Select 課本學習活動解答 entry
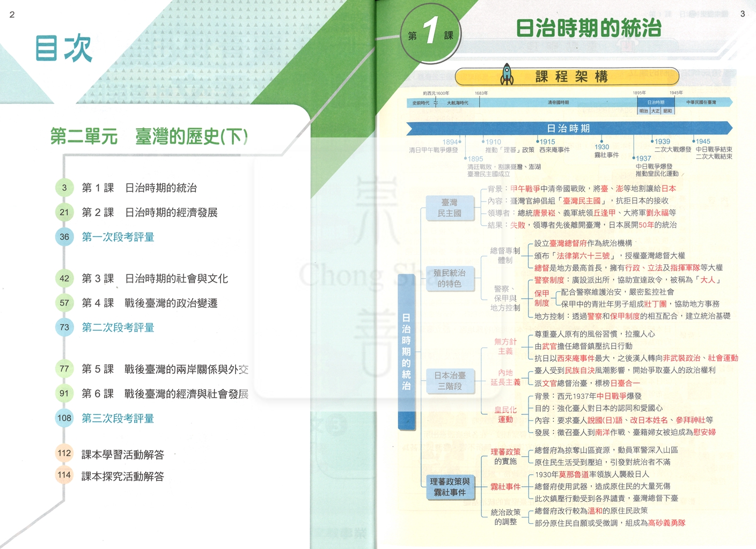Image resolution: width=756 pixels, height=549 pixels. pyautogui.click(x=123, y=455)
